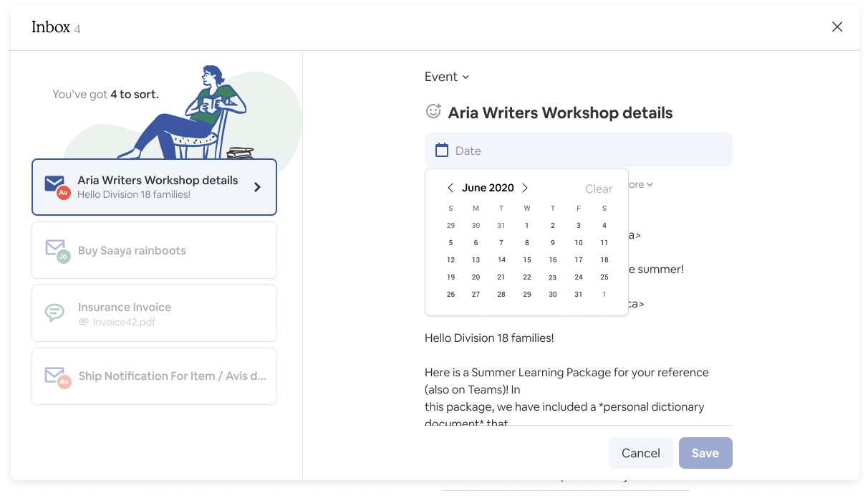Click mail icon on Aria Writers Workshop item

pyautogui.click(x=54, y=183)
